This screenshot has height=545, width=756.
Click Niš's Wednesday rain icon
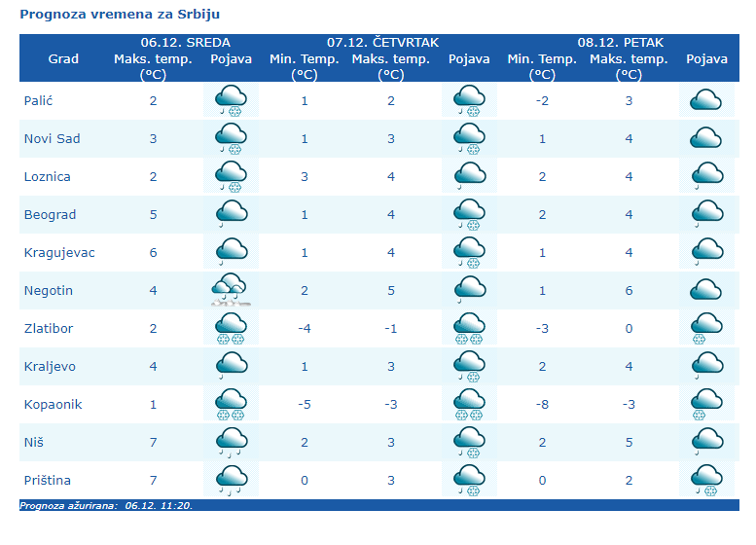[231, 442]
